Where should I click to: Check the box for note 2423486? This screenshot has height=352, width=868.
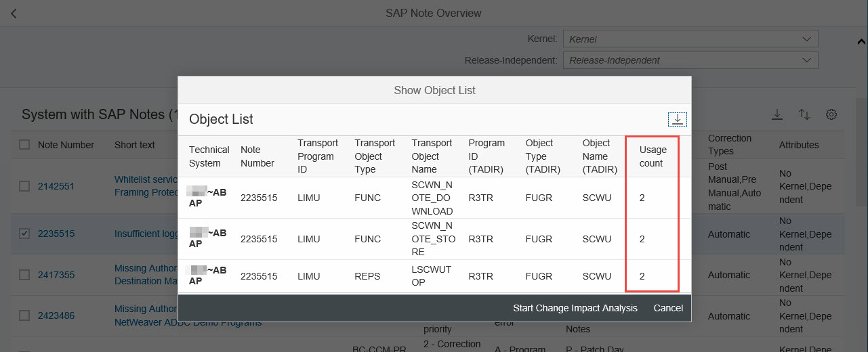(24, 315)
